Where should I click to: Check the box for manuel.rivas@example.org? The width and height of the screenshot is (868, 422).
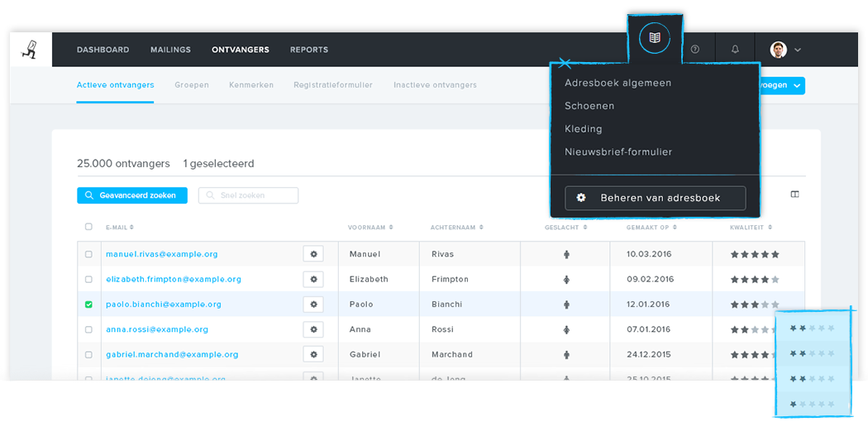click(x=88, y=254)
